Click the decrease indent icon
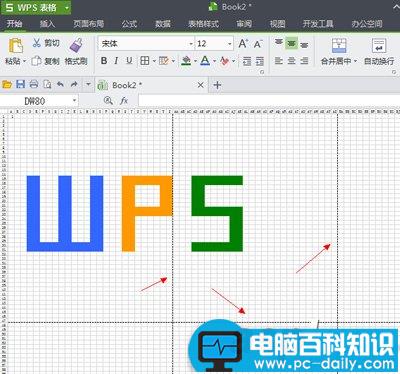400x374 pixels. (247, 61)
